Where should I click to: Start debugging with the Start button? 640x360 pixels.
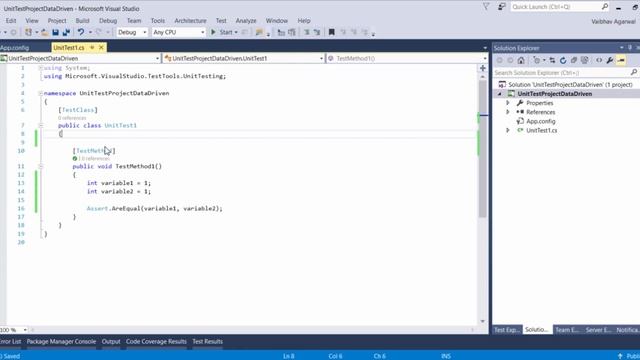[x=222, y=32]
